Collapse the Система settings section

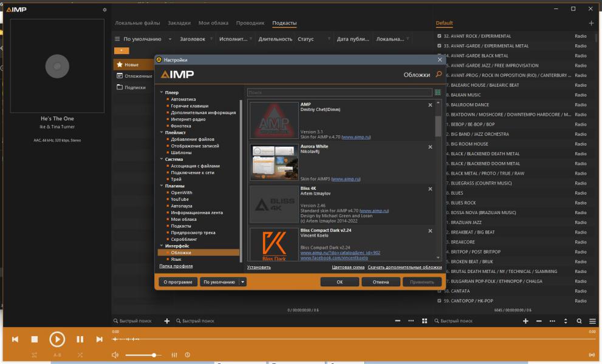pyautogui.click(x=161, y=159)
